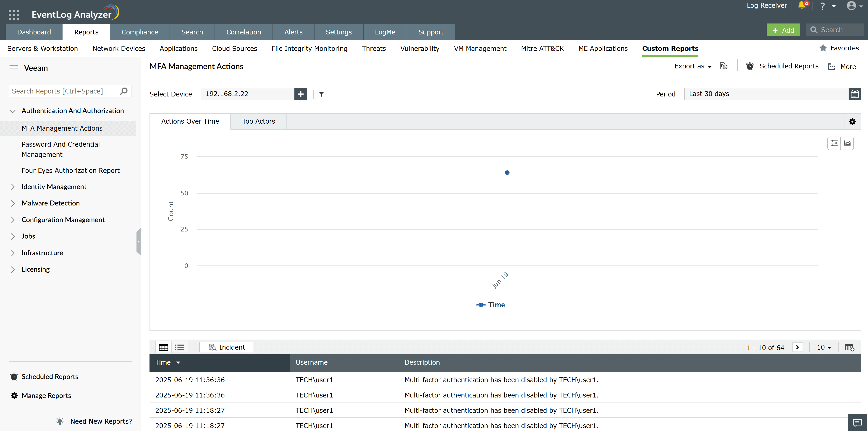Open the Period calendar icon
The width and height of the screenshot is (868, 431).
[855, 94]
